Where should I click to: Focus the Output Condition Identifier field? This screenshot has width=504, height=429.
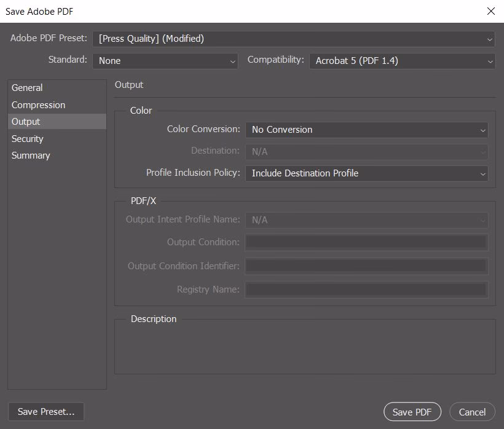(366, 266)
